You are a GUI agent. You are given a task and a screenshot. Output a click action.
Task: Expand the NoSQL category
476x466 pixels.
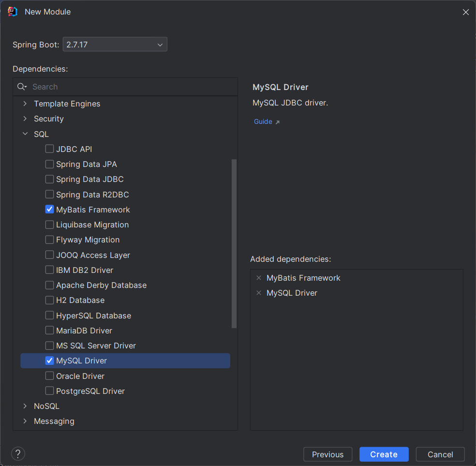(x=25, y=406)
